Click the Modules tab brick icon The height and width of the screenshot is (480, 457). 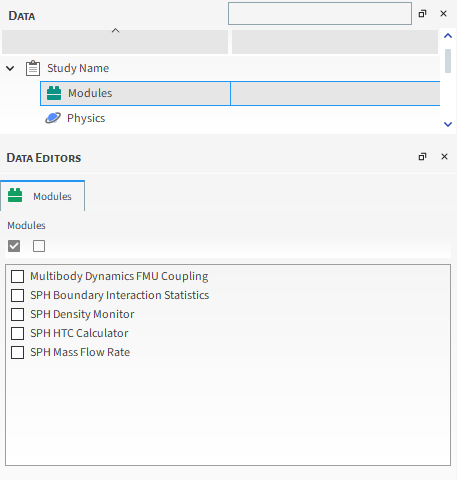15,195
